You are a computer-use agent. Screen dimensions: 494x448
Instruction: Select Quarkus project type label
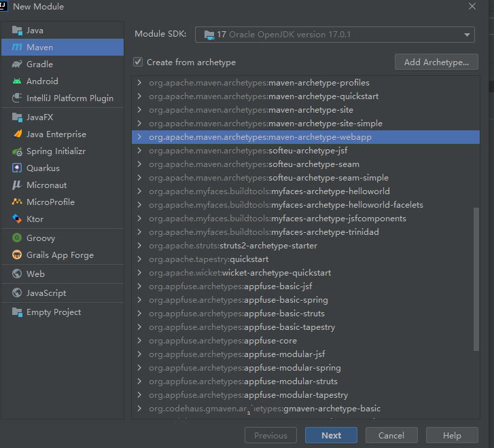click(x=43, y=168)
